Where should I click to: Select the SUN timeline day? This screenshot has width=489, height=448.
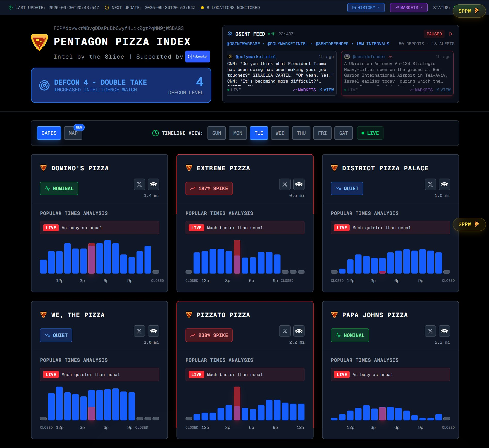click(x=217, y=133)
